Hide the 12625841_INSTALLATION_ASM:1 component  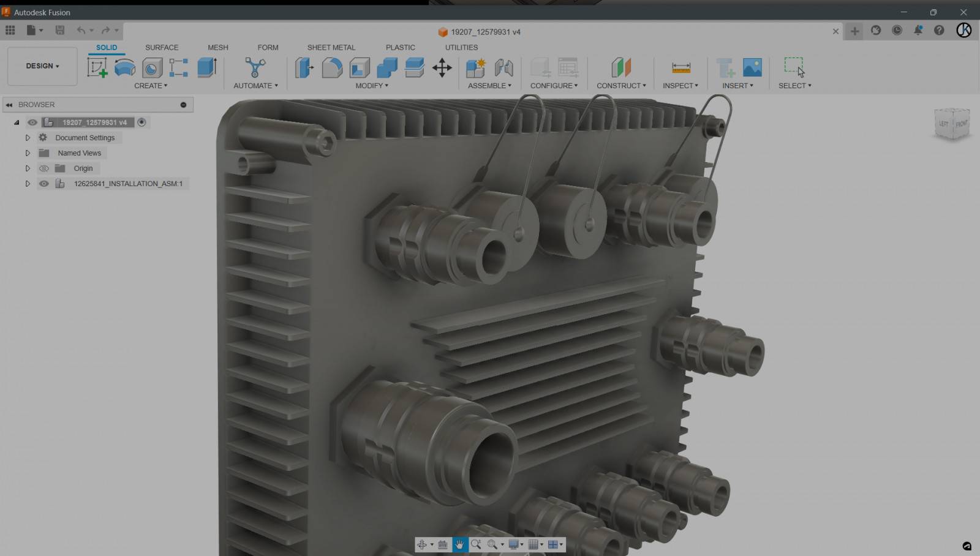[44, 184]
